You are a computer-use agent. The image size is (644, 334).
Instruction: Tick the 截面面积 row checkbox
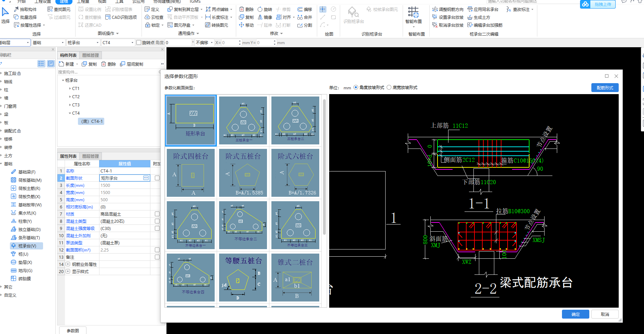157,250
